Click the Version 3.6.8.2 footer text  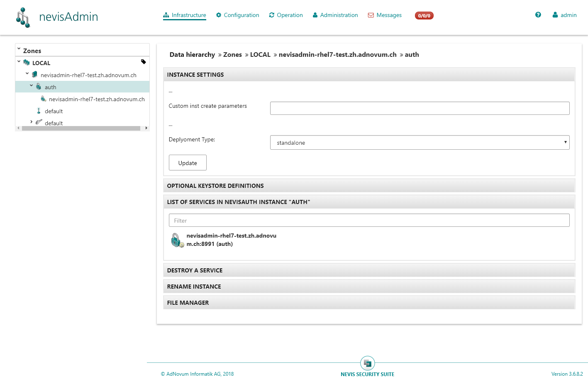tap(567, 374)
